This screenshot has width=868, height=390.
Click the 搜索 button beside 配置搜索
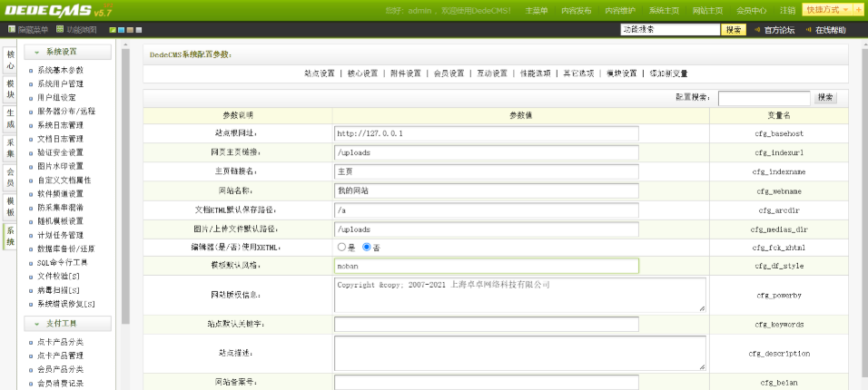[824, 97]
